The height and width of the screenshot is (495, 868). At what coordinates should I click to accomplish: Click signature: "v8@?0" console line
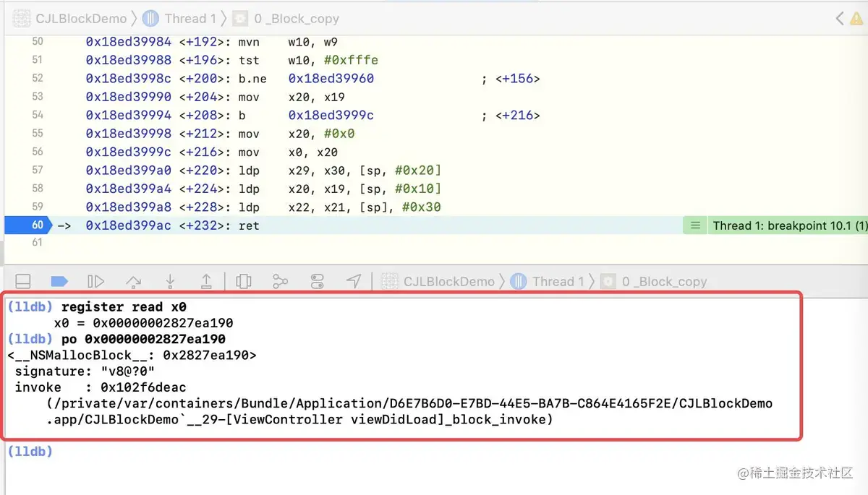[85, 371]
